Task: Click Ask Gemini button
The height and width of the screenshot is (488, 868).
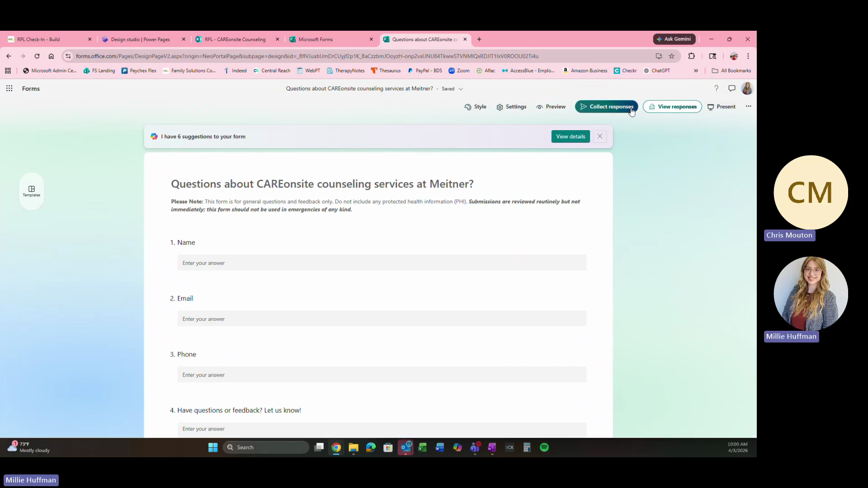Action: pos(674,39)
